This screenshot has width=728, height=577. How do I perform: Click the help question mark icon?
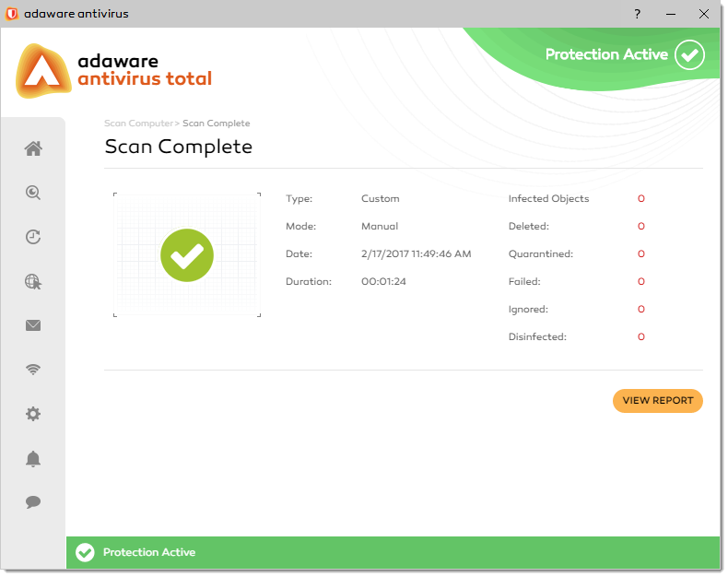point(638,14)
